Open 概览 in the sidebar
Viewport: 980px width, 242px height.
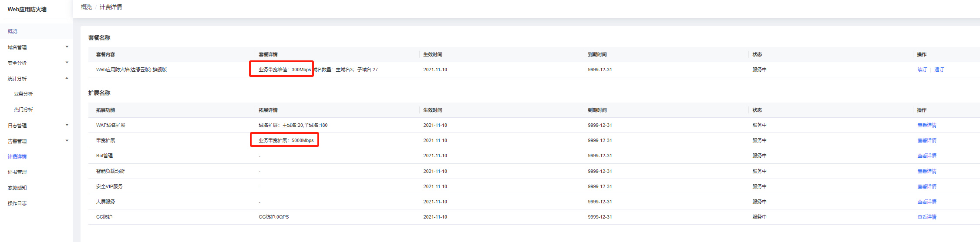(x=13, y=31)
